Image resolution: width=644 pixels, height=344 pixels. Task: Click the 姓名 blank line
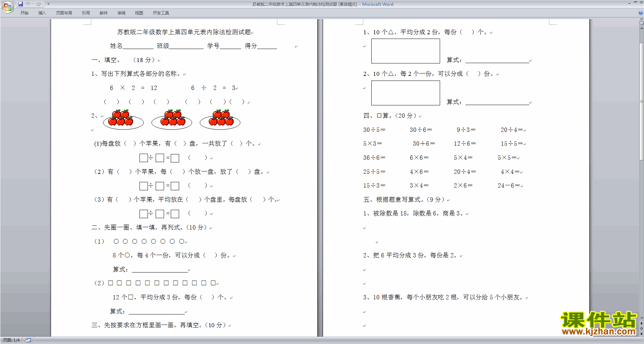(x=138, y=46)
